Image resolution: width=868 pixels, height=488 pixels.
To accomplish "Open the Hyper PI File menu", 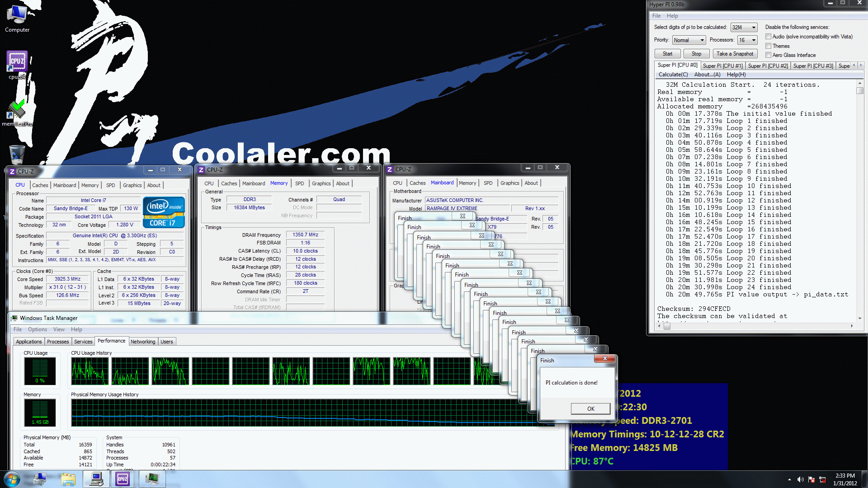I will coord(656,16).
